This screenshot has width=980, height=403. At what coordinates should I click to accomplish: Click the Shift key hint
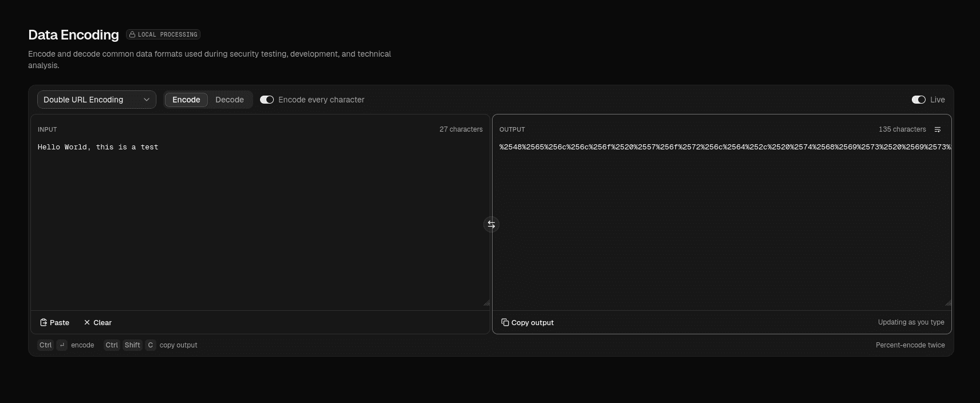(x=132, y=345)
